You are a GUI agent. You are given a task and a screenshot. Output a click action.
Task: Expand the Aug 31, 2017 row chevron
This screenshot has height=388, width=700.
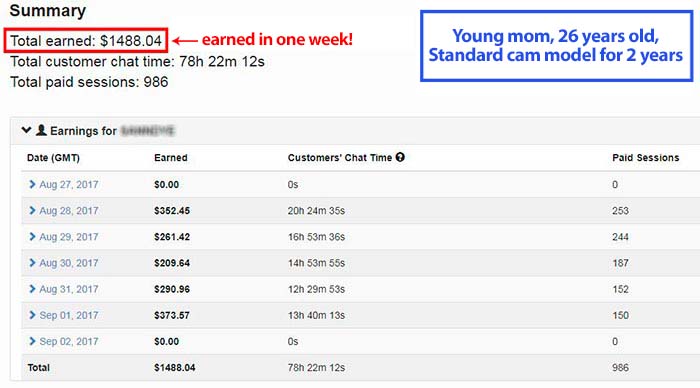click(x=32, y=289)
